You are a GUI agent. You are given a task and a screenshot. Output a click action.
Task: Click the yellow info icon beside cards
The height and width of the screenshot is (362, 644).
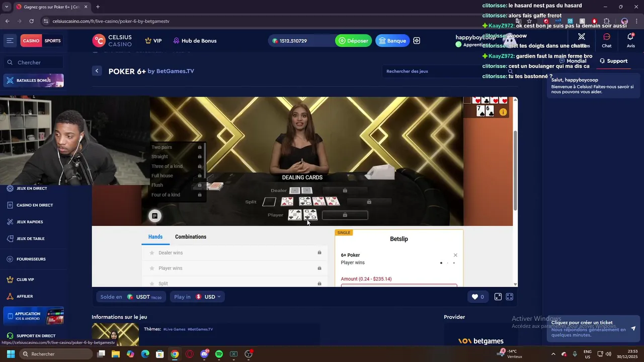[x=503, y=112]
